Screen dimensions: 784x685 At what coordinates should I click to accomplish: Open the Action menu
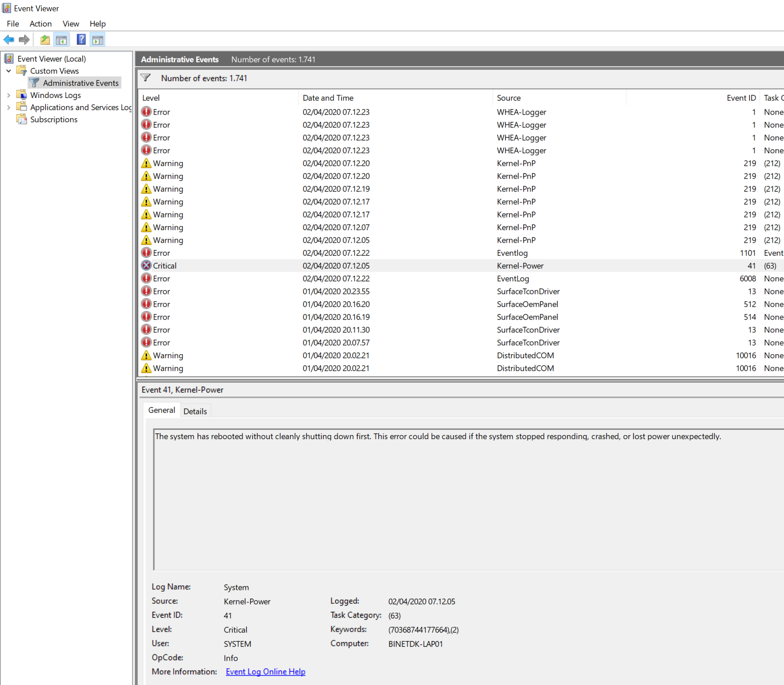coord(40,24)
